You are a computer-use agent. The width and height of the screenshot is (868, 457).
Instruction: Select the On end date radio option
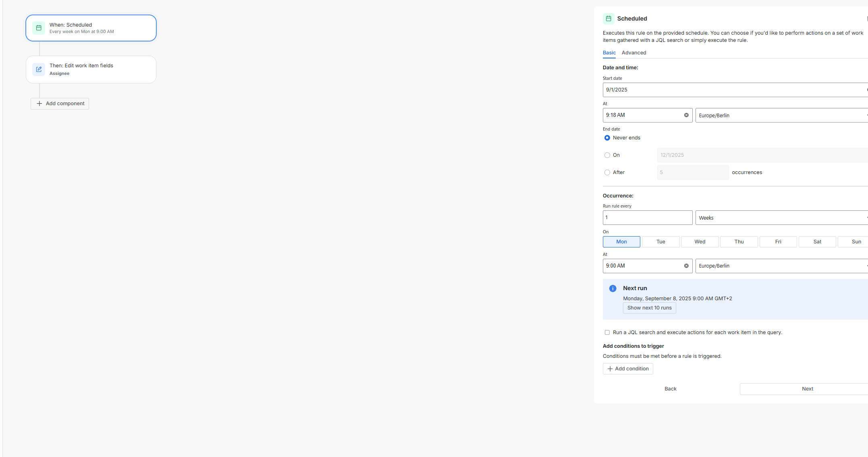pos(607,155)
